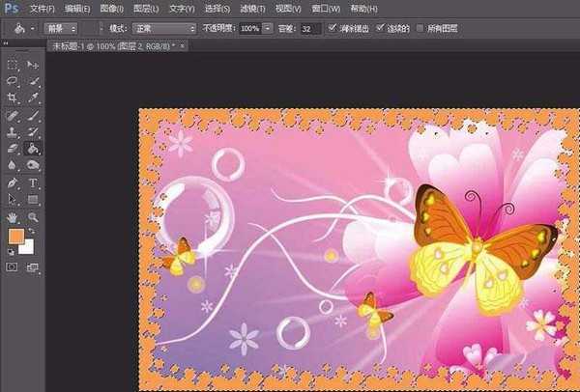Click the orange foreground color swatch
580x392 pixels.
(x=16, y=237)
